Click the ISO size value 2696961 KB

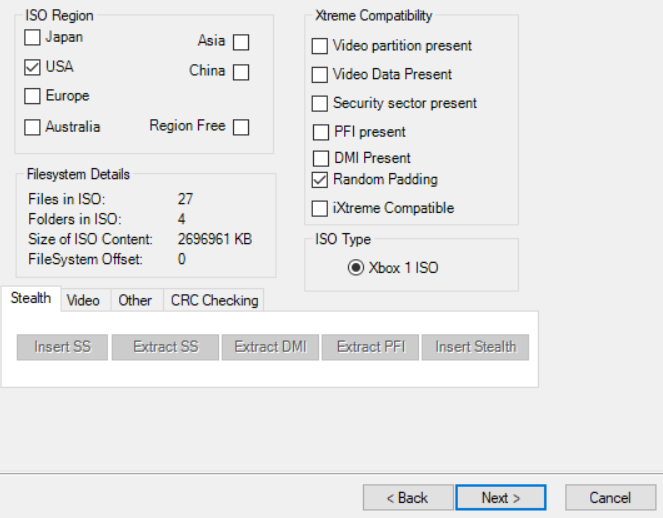point(215,239)
